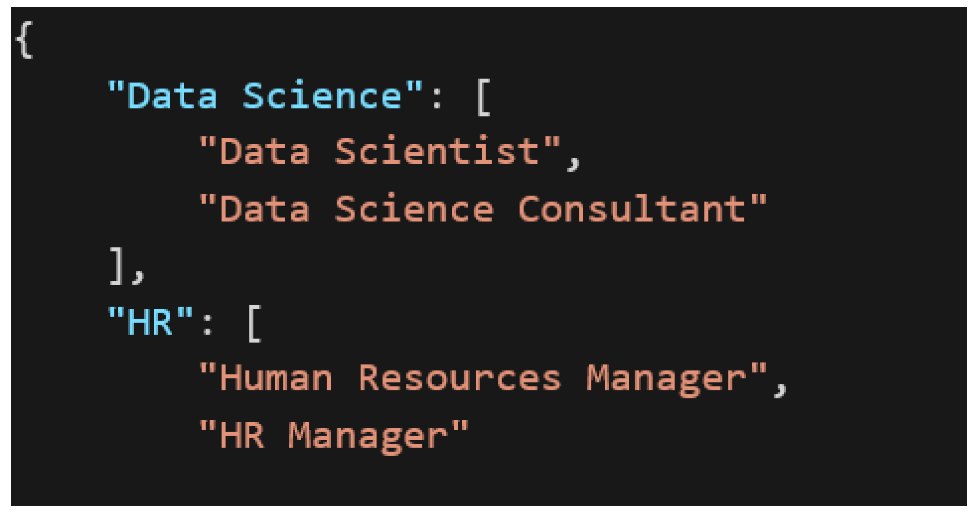Click the opening curly brace
Viewport: 980px width, 518px height.
25,40
